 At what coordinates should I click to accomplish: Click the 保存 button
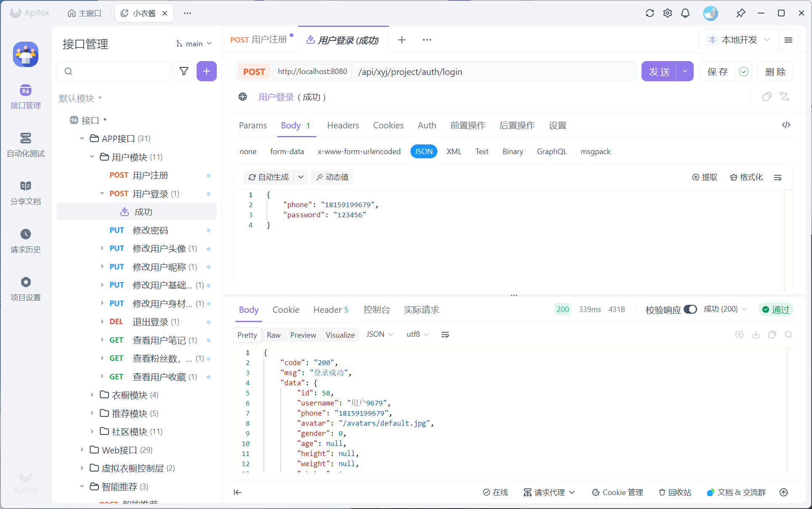(717, 72)
